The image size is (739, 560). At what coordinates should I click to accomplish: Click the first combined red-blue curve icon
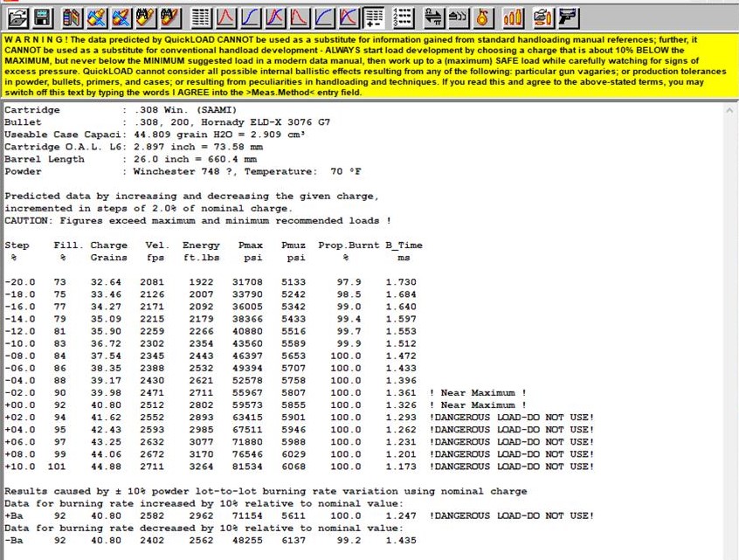(x=274, y=16)
